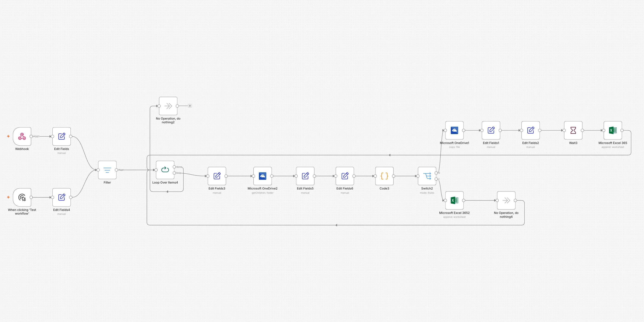The height and width of the screenshot is (322, 644).
Task: Click the 'Microsoft Excel 365' label text
Action: (613, 143)
